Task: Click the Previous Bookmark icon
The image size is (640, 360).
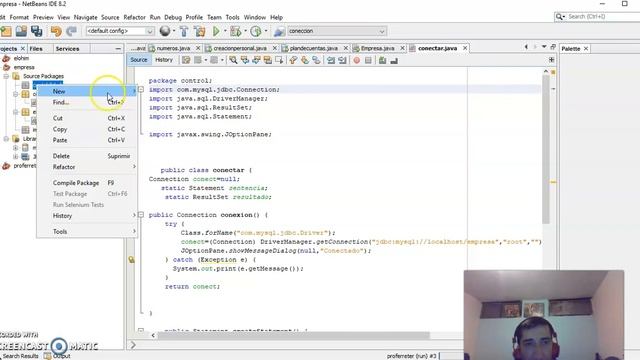Action: click(x=293, y=60)
